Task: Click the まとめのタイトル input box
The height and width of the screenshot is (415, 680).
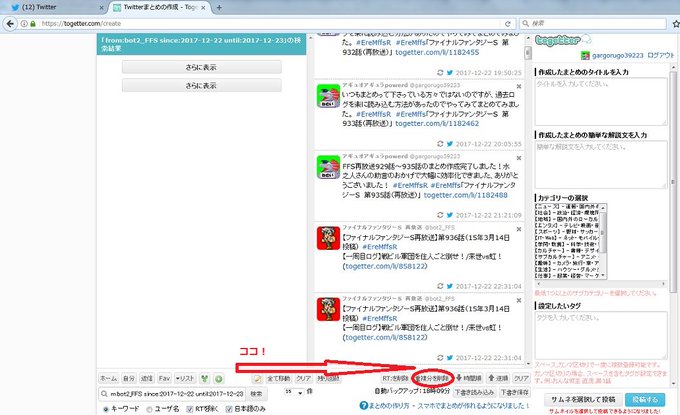Action: [x=601, y=102]
